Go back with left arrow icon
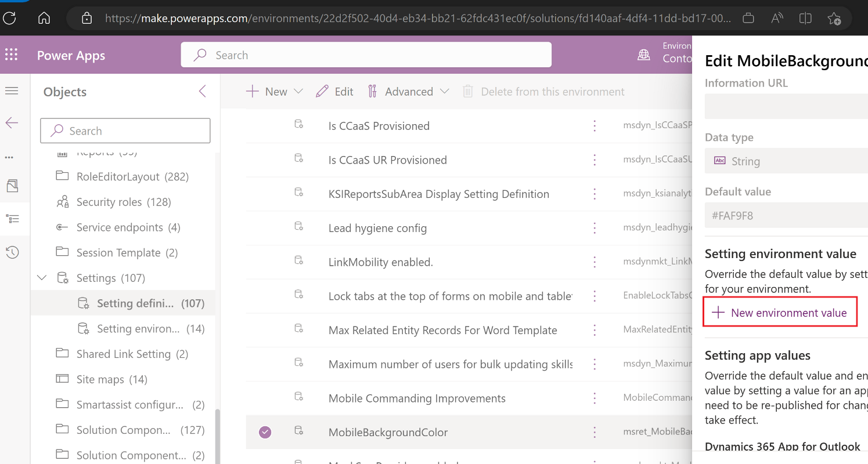 pos(12,123)
